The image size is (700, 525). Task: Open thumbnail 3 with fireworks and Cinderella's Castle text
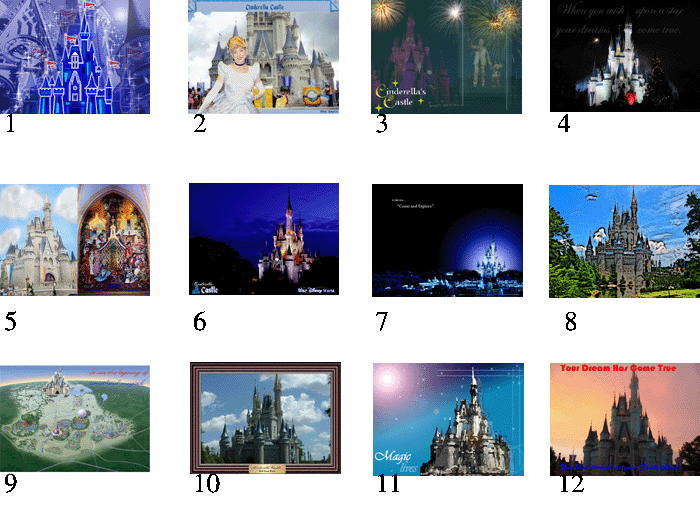446,57
